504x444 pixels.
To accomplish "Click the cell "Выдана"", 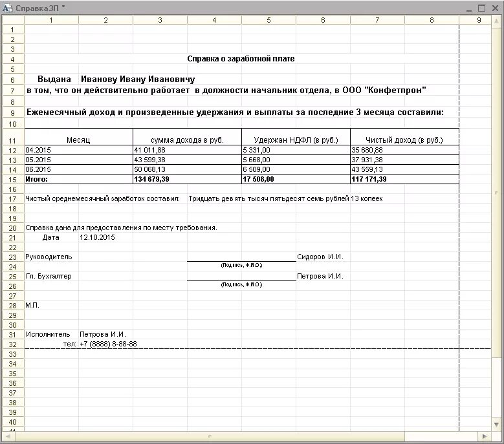I will [54, 79].
